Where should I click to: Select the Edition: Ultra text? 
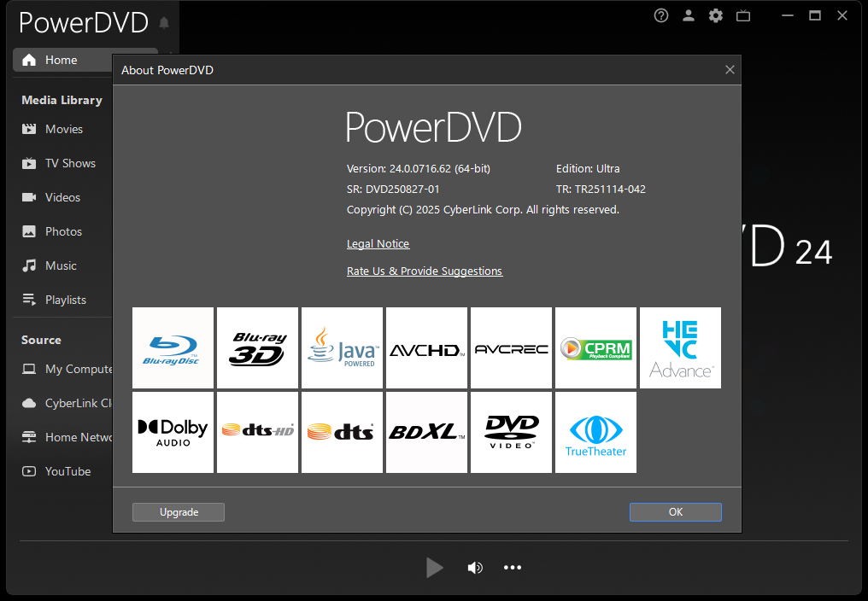click(588, 169)
